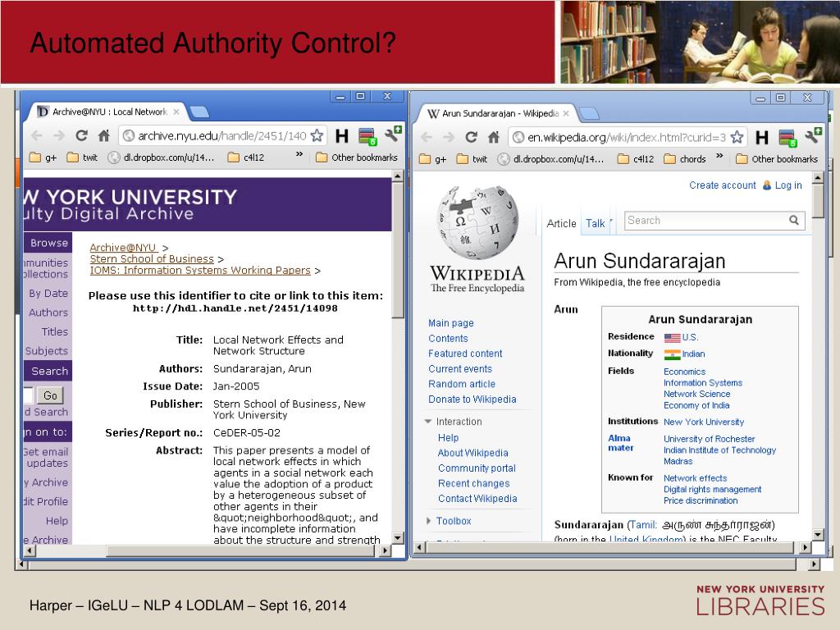Image resolution: width=840 pixels, height=630 pixels.
Task: Open g+ bookmark folder in Archive@NYU browser
Action: (43, 157)
